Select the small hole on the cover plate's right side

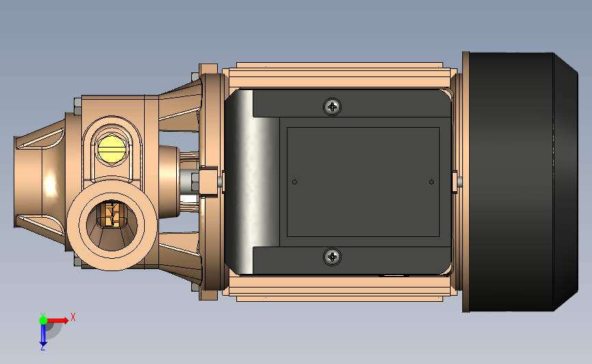(x=432, y=182)
